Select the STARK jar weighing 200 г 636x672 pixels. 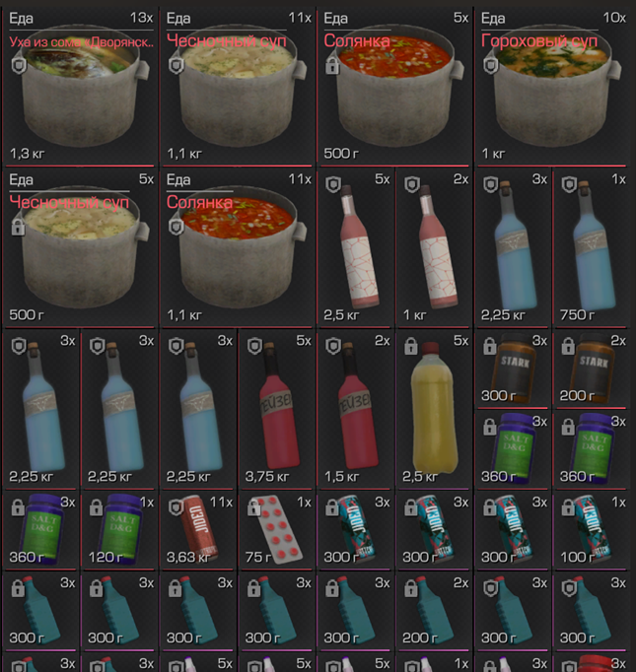coord(591,369)
